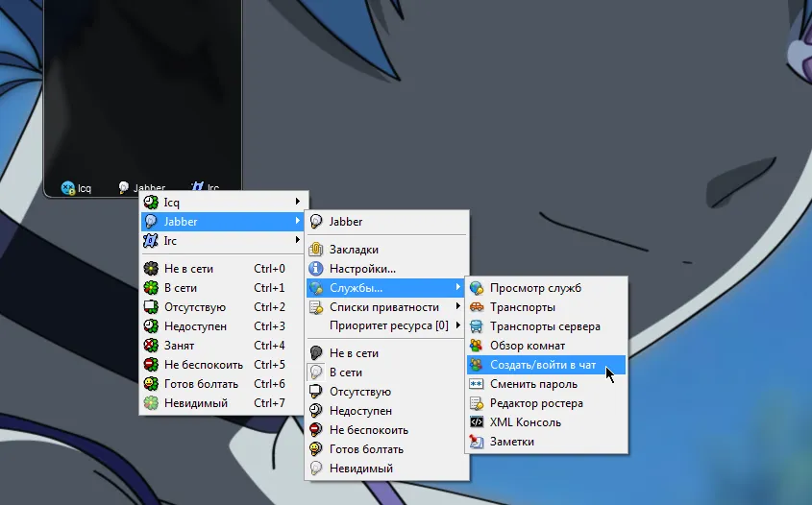Expand the Службы submenu arrow

pos(457,287)
